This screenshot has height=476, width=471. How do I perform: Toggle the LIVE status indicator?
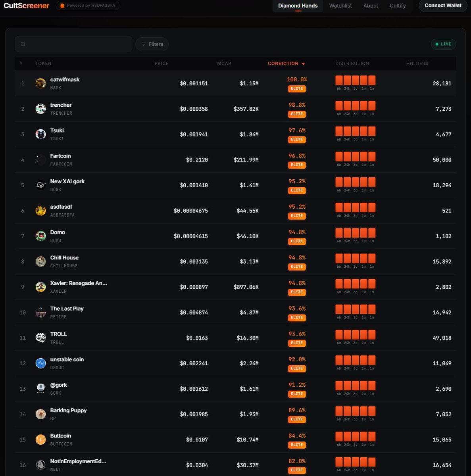(x=444, y=44)
